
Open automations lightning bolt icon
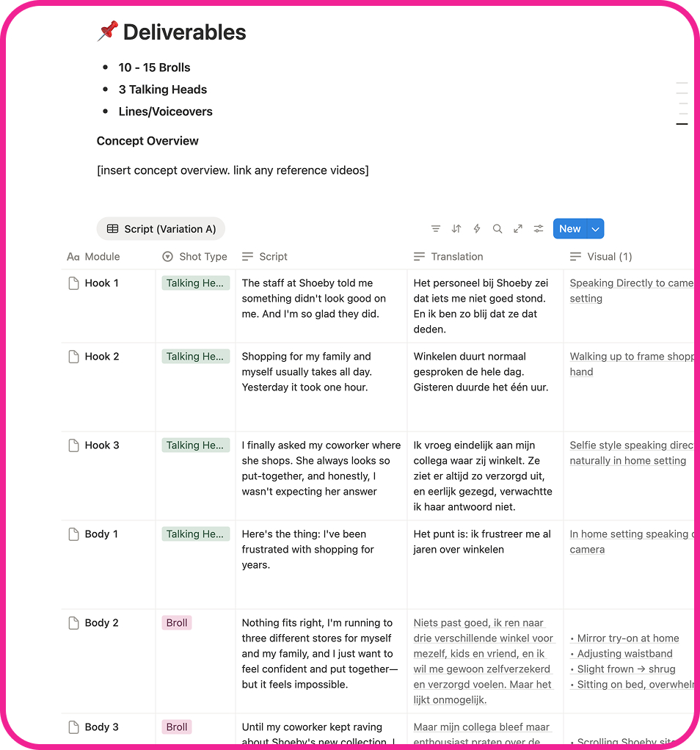tap(477, 229)
